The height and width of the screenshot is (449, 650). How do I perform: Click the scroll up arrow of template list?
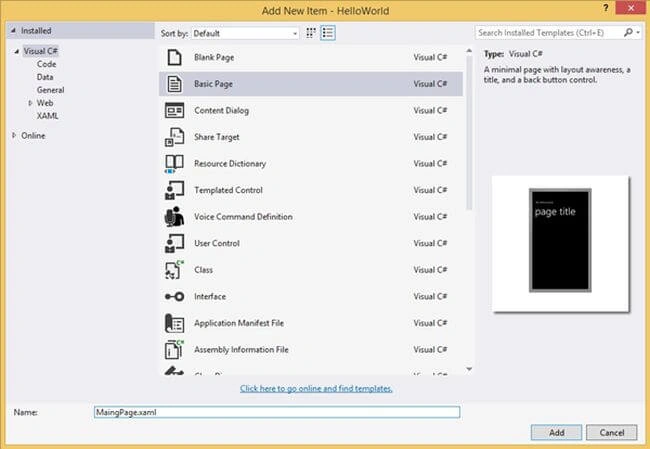pos(469,51)
